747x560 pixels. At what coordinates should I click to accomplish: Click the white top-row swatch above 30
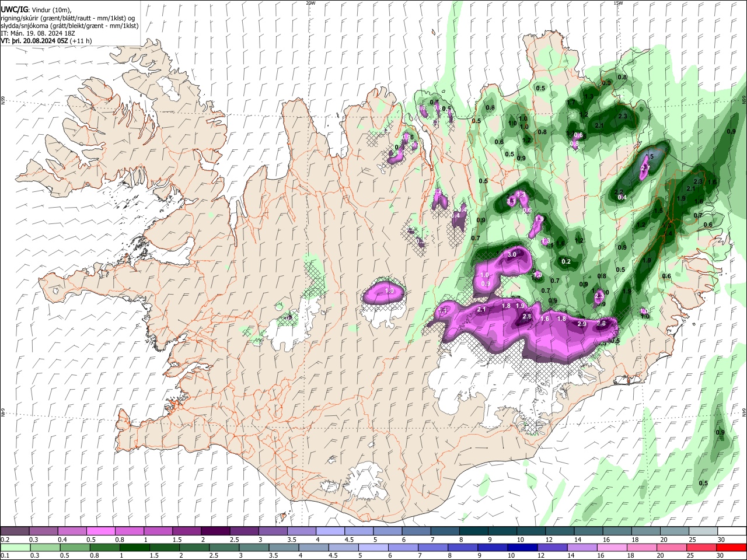point(732,531)
